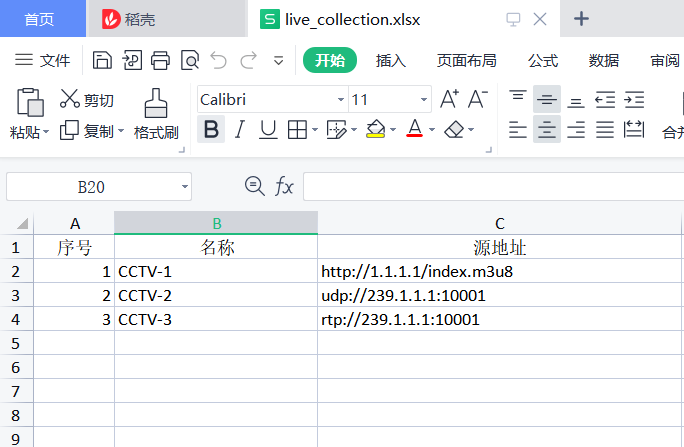
Task: Click the zoom magnifier beside the fx
Action: [x=255, y=185]
